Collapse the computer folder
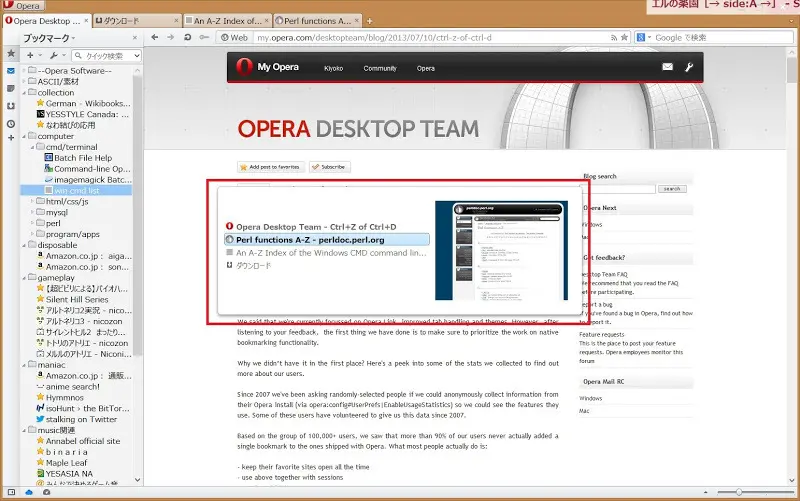This screenshot has height=501, width=800. 24,136
